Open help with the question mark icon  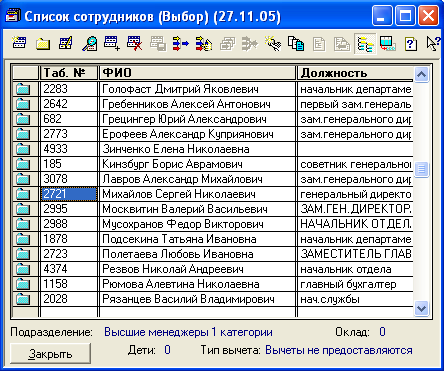pos(411,44)
